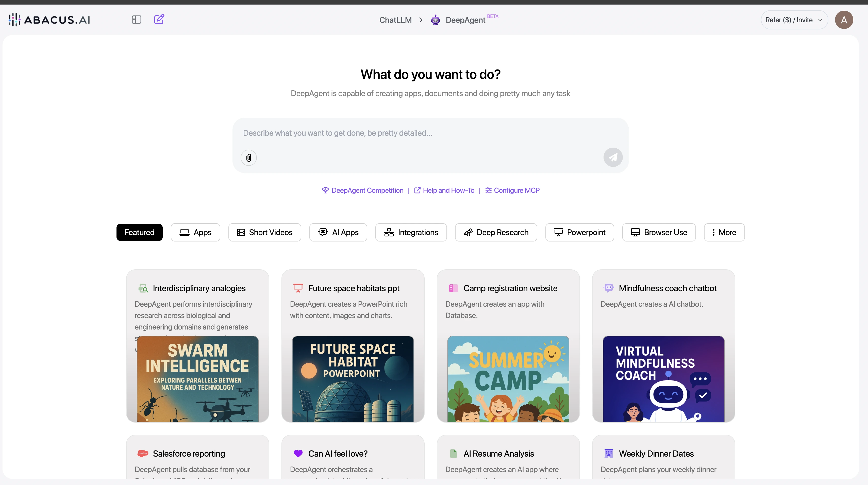The image size is (868, 485).
Task: Click the DeepAgent robot icon
Action: pyautogui.click(x=435, y=20)
